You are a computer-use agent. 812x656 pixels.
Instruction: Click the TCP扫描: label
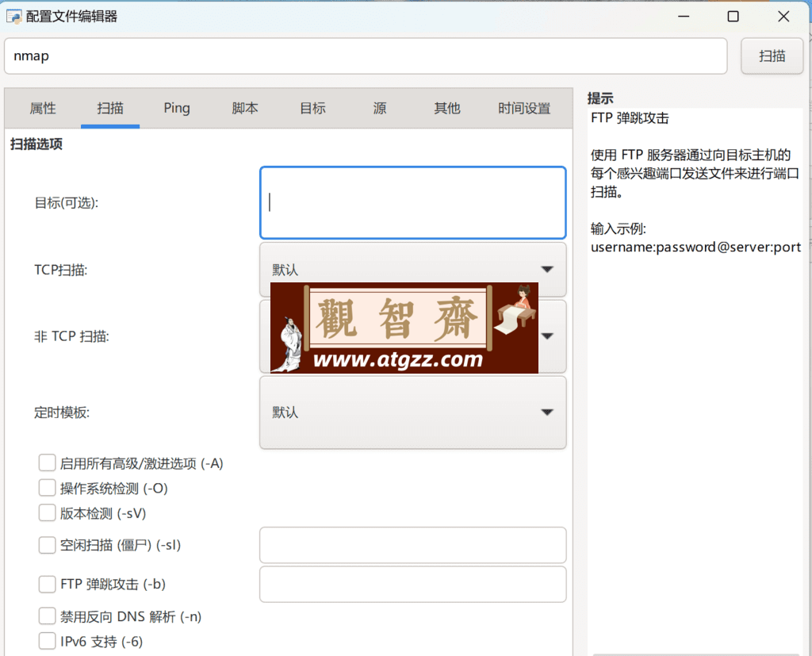point(60,270)
